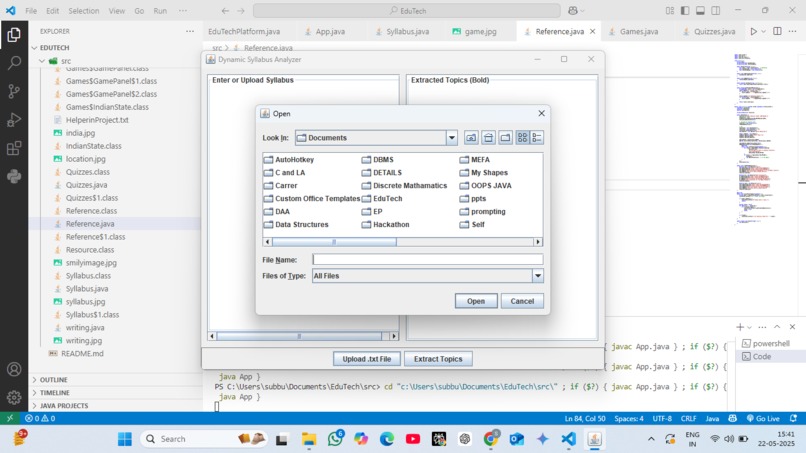Maximize the terminal panel with chevron
This screenshot has width=806, height=453.
pyautogui.click(x=777, y=327)
